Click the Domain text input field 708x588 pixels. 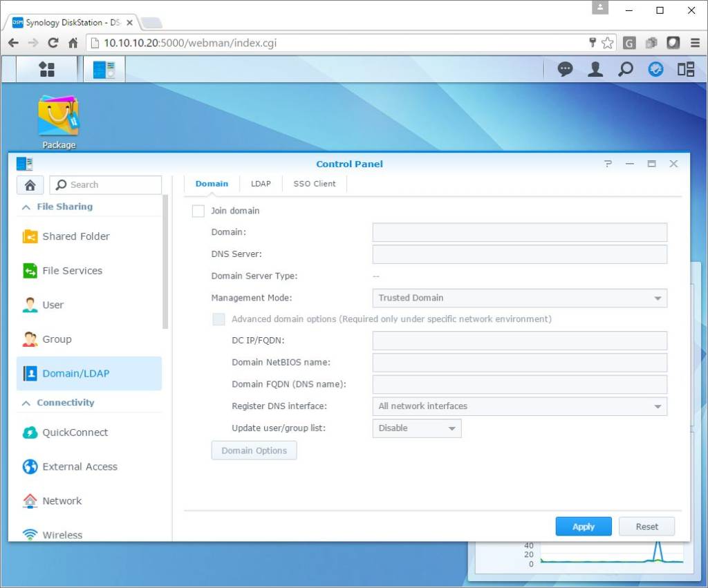(x=519, y=232)
